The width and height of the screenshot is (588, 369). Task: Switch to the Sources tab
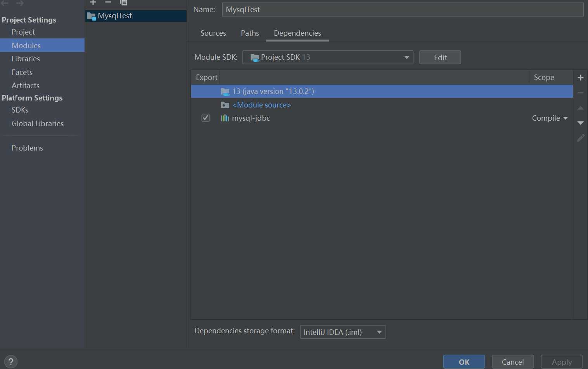213,33
